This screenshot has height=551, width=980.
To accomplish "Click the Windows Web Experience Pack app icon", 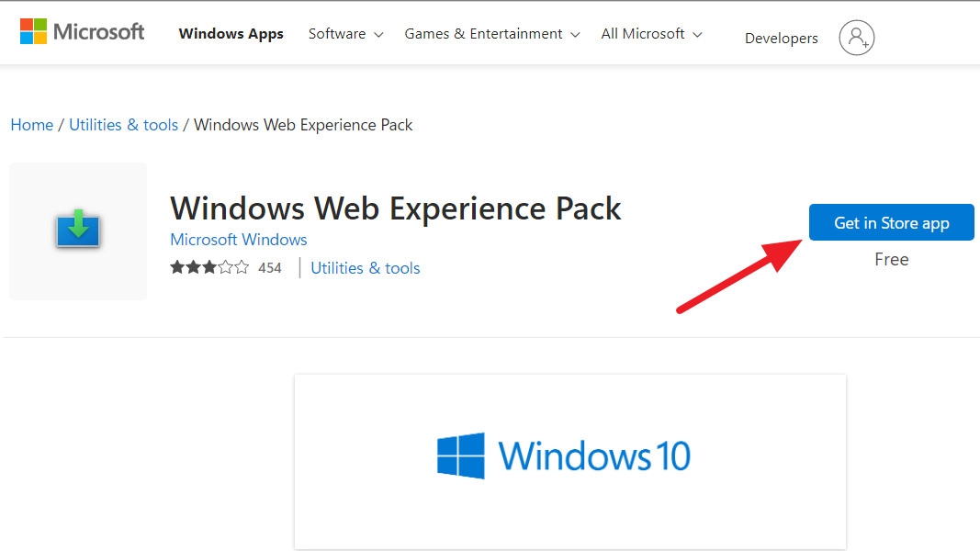I will tap(78, 230).
